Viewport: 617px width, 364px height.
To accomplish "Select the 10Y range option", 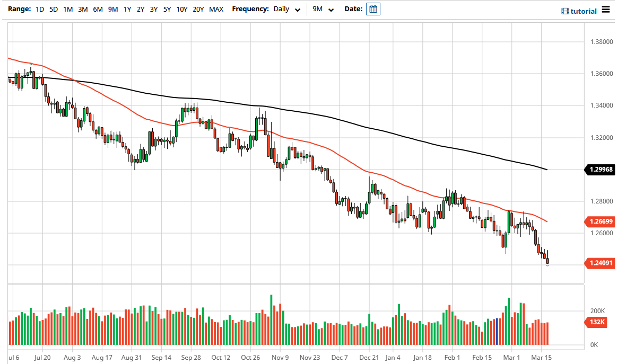I will point(181,9).
